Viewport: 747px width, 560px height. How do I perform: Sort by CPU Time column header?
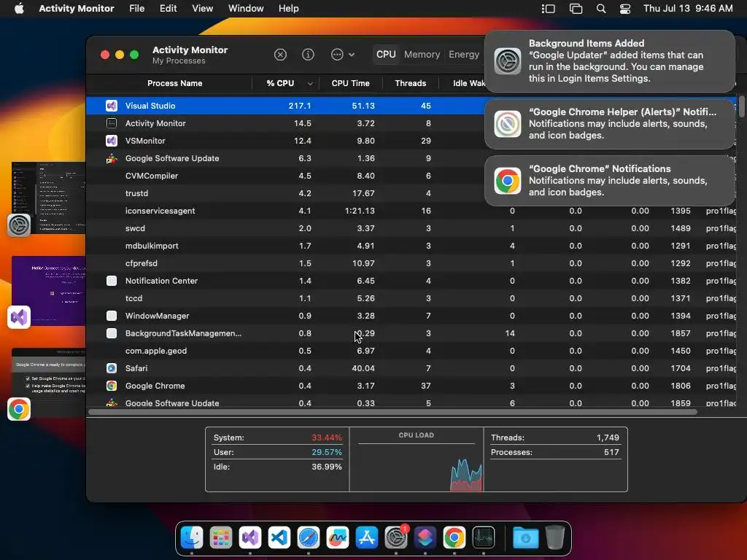tap(351, 83)
